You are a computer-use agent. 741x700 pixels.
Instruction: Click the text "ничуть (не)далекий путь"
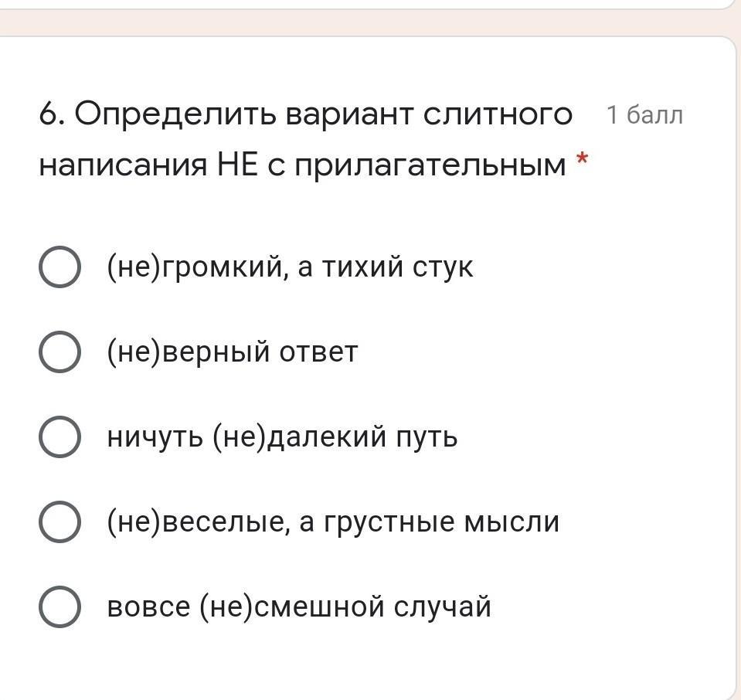[282, 437]
